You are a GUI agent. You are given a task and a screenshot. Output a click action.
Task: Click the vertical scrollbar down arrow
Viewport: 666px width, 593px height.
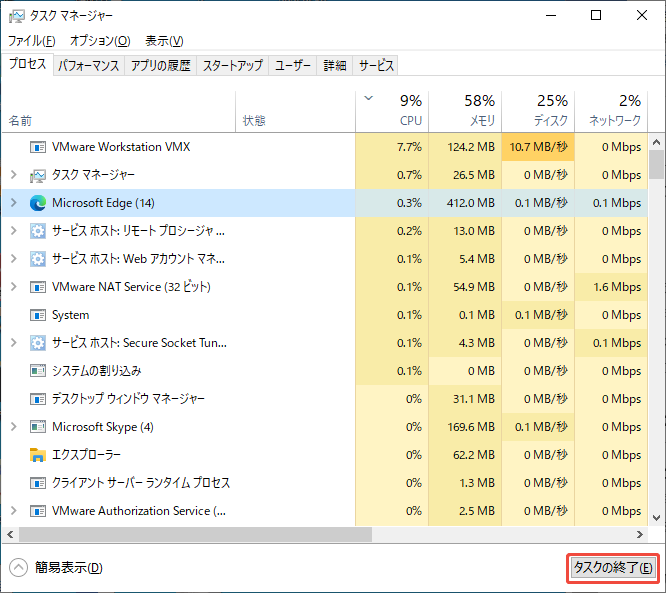click(656, 518)
